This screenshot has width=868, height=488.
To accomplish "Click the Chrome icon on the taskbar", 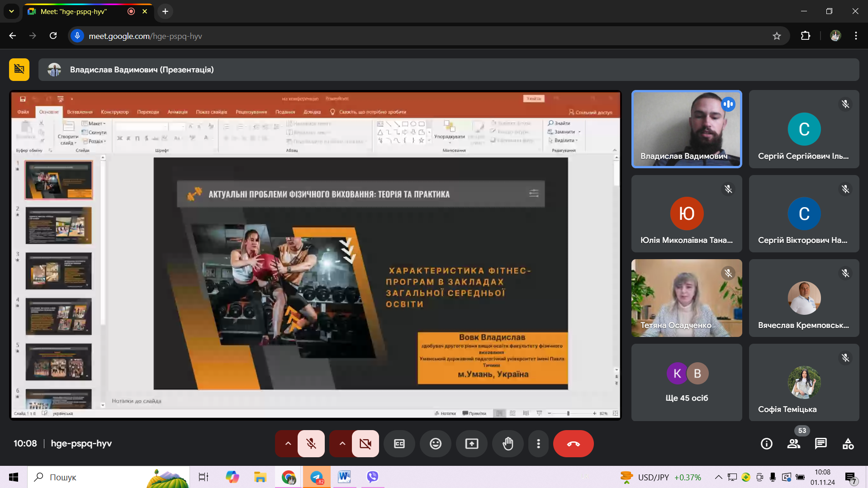I will tap(289, 477).
